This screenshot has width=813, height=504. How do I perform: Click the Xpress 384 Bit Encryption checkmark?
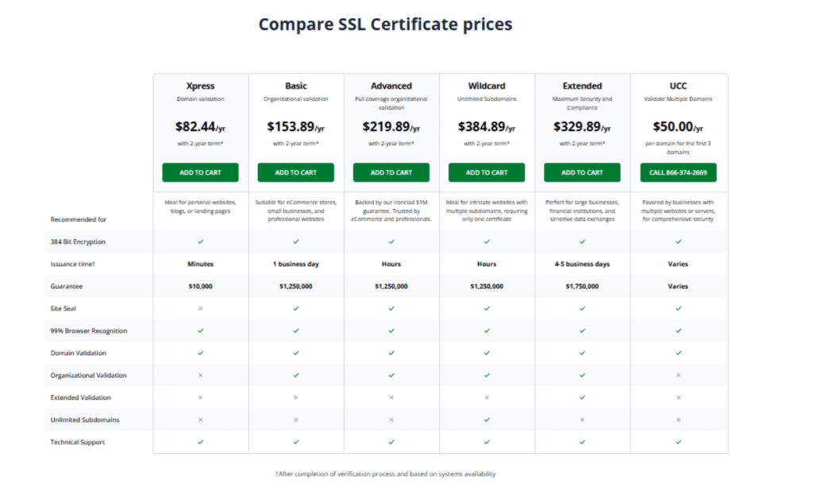[200, 241]
